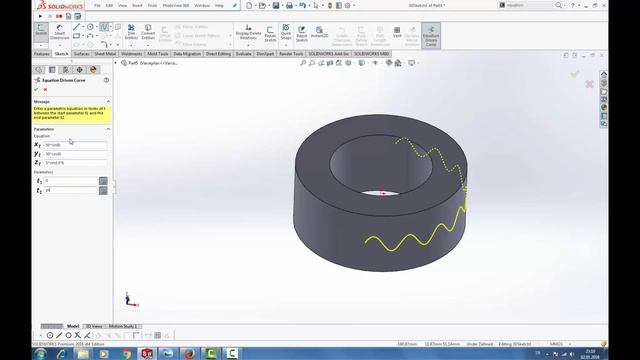Open the ConfigurationManager tab icon

coord(66,70)
